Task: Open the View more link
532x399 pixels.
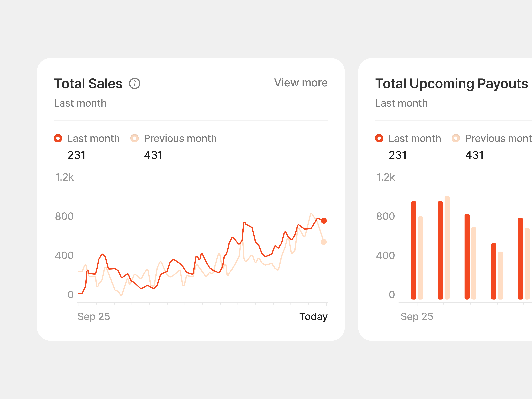Action: click(x=301, y=83)
